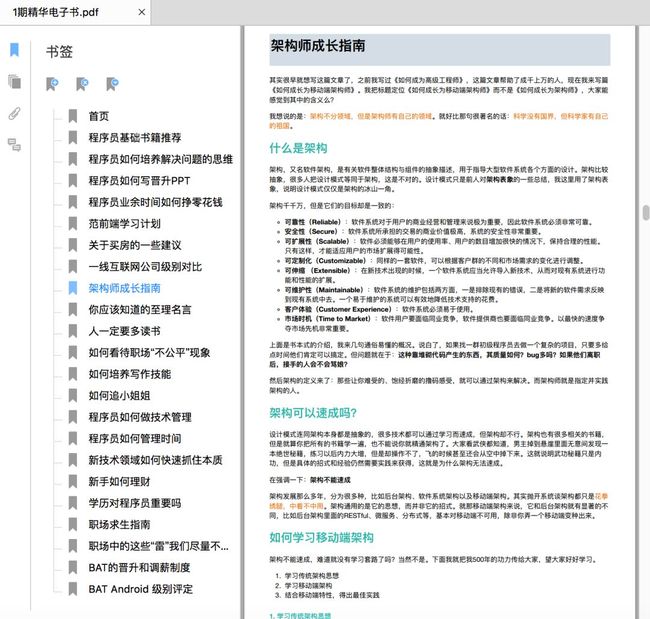Open the 新技术领域如何快速抓住本质 bookmark
The width and height of the screenshot is (650, 619).
[x=155, y=460]
